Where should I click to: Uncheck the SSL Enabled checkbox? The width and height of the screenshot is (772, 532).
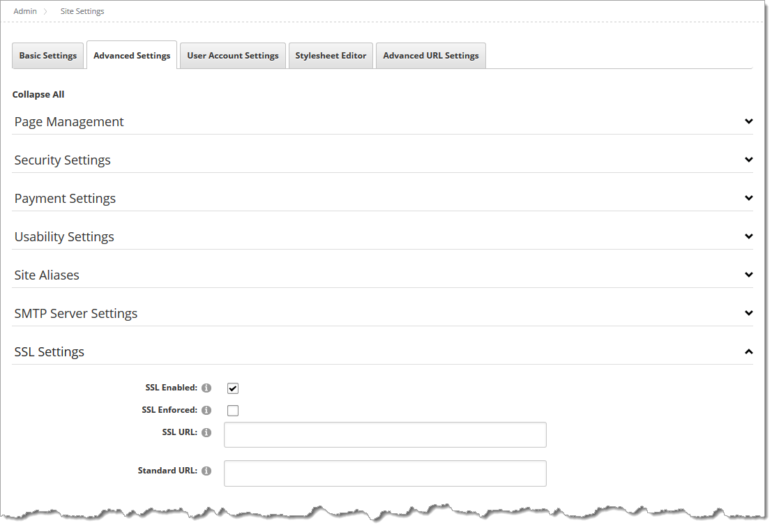click(x=233, y=388)
